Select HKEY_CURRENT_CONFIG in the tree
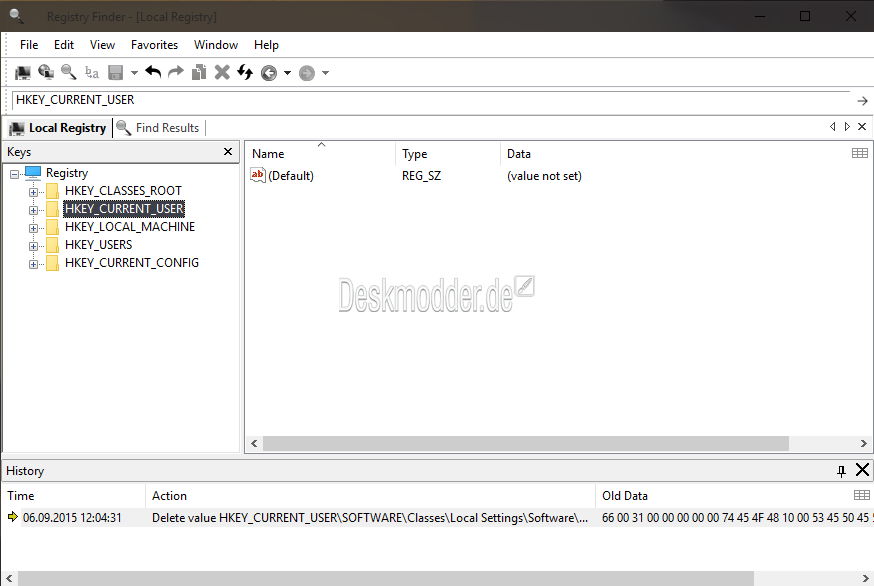Viewport: 874px width, 586px height. (132, 263)
